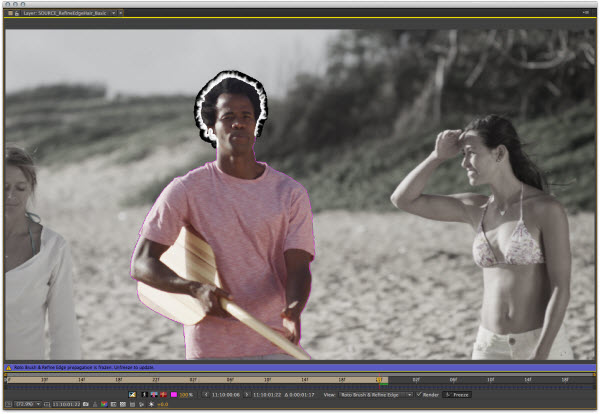Toggle the panel lock icon

click(17, 13)
